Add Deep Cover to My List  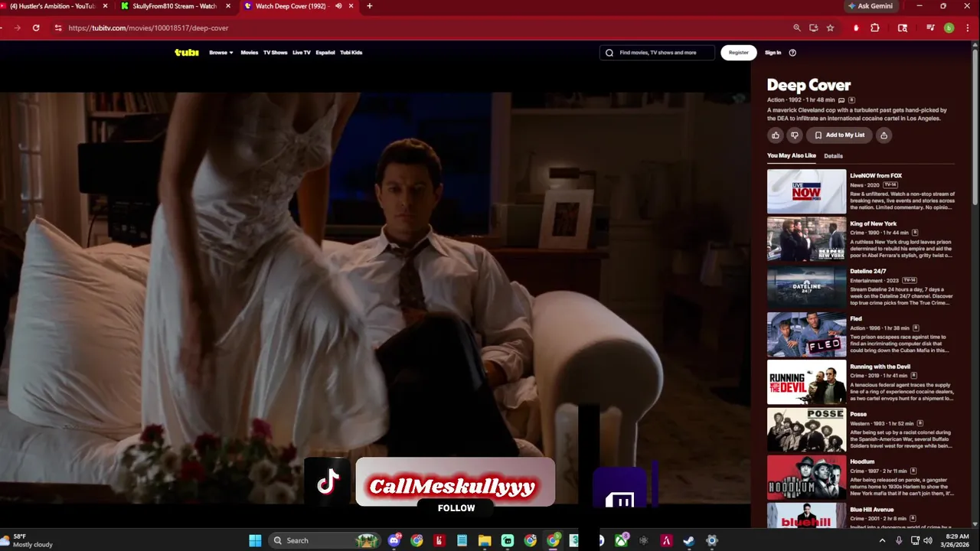pyautogui.click(x=839, y=135)
